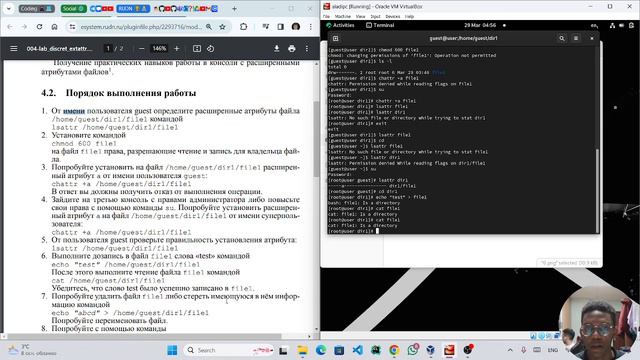Image resolution: width=640 pixels, height=360 pixels.
Task: Click the terminal window scrollbar
Action: click(597, 191)
